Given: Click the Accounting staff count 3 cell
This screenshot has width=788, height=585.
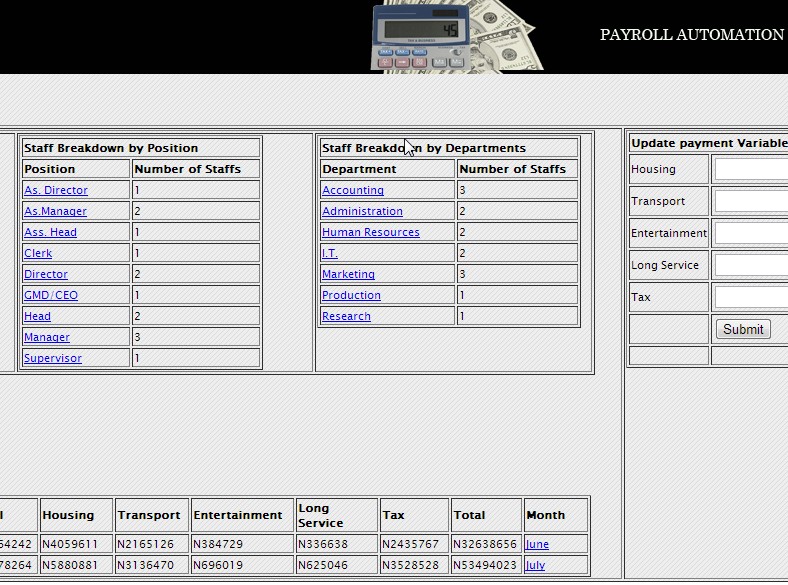Looking at the screenshot, I should point(518,190).
